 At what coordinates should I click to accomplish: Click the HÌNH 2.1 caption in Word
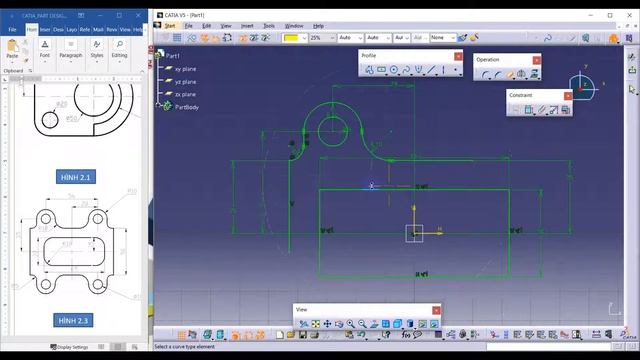[x=76, y=177]
